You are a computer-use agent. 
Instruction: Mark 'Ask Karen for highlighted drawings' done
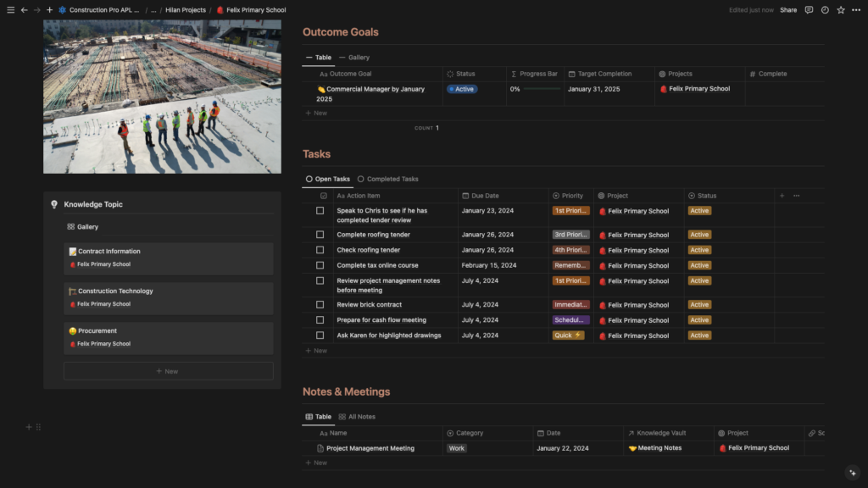pos(320,335)
